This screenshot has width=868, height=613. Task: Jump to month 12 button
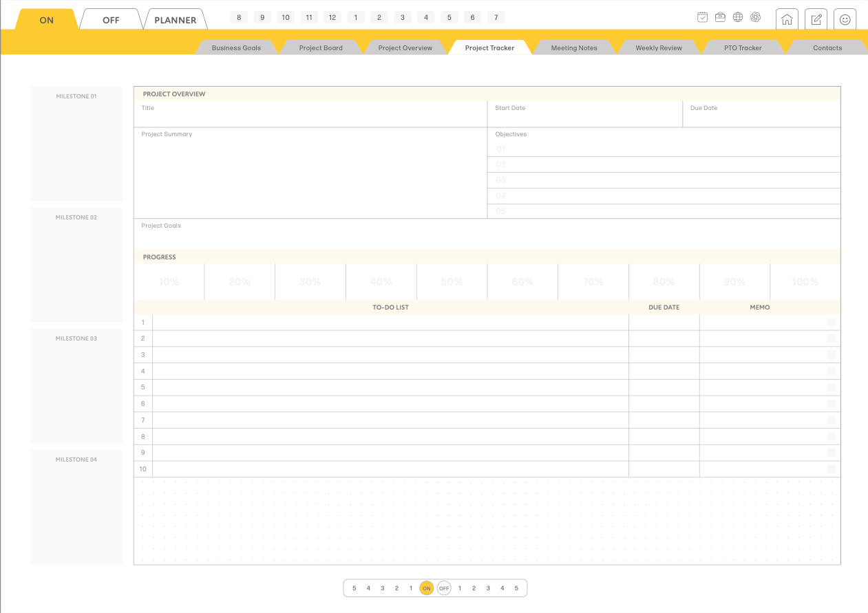pos(332,17)
